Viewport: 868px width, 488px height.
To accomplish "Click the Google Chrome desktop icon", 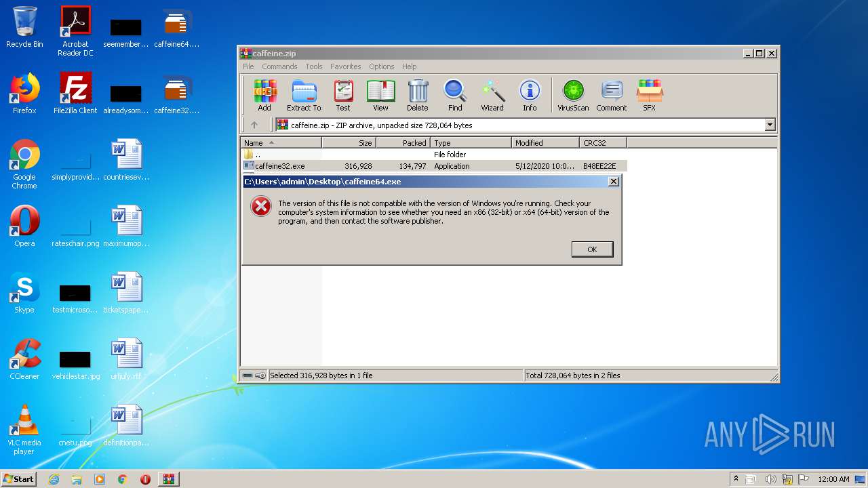I will 24,164.
